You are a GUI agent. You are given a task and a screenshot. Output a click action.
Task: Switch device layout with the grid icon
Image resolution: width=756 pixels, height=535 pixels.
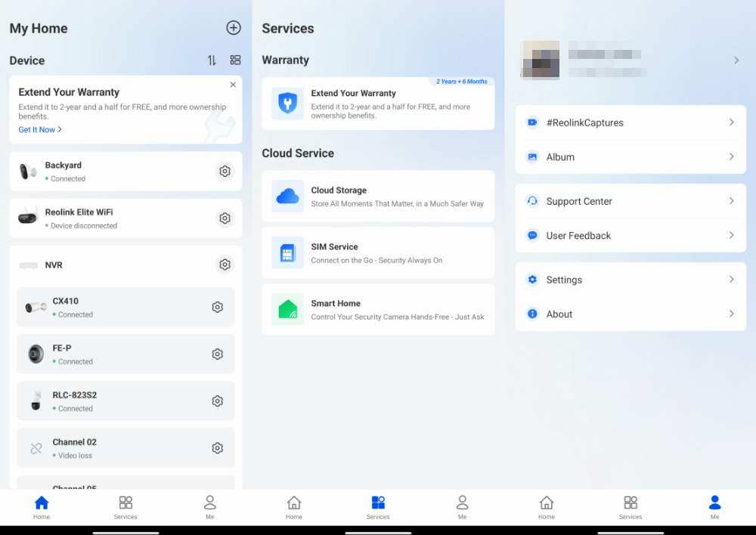(235, 60)
